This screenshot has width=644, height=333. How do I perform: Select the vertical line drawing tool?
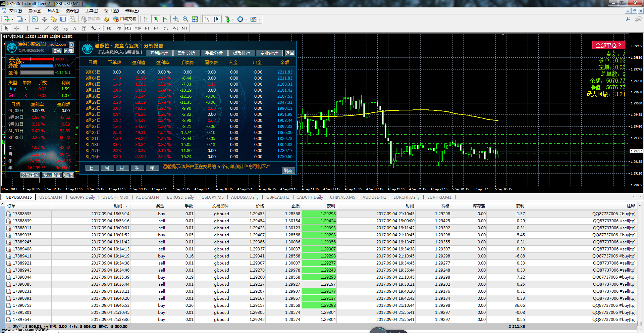click(28, 28)
